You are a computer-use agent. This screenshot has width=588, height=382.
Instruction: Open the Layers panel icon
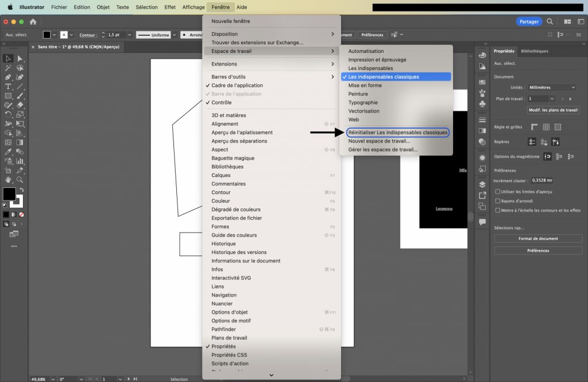482,184
